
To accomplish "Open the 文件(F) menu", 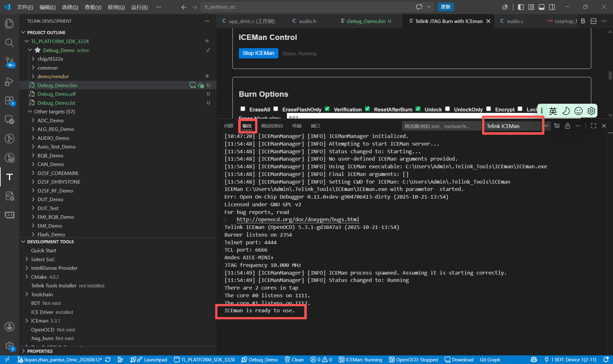I will coord(25,7).
